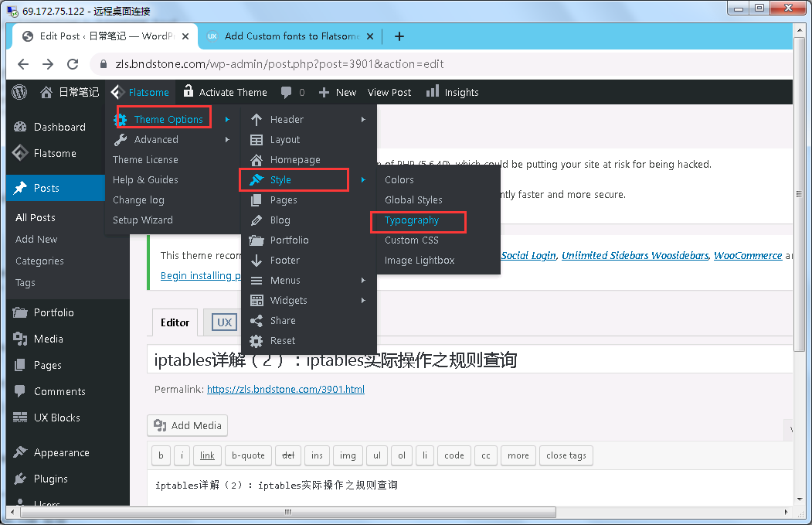
Task: Click the Plugins plug icon in sidebar
Action: 20,479
